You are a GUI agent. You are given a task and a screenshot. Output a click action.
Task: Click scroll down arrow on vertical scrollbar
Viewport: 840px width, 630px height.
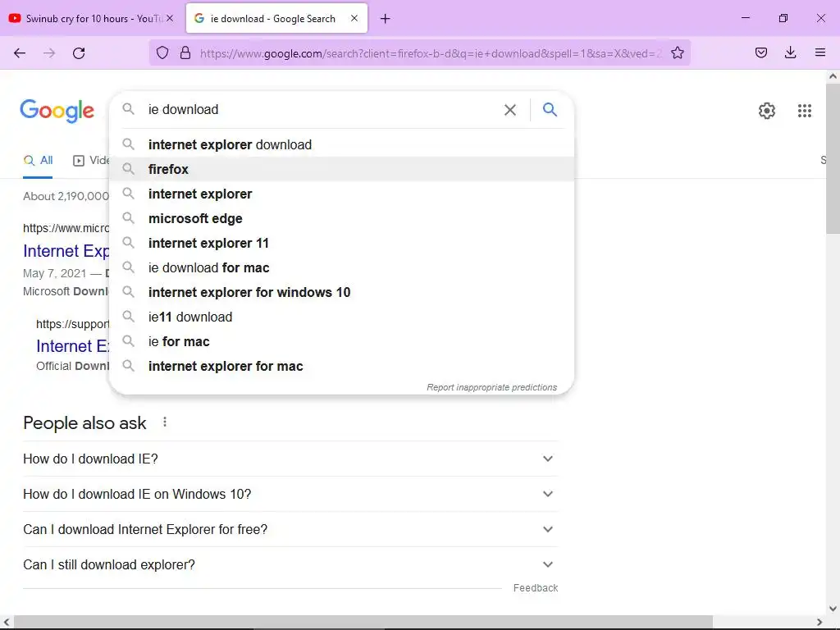coord(833,609)
